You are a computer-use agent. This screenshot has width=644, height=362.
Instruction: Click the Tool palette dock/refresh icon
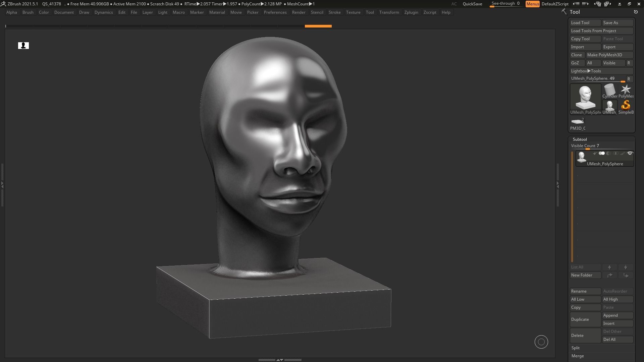[x=636, y=12]
